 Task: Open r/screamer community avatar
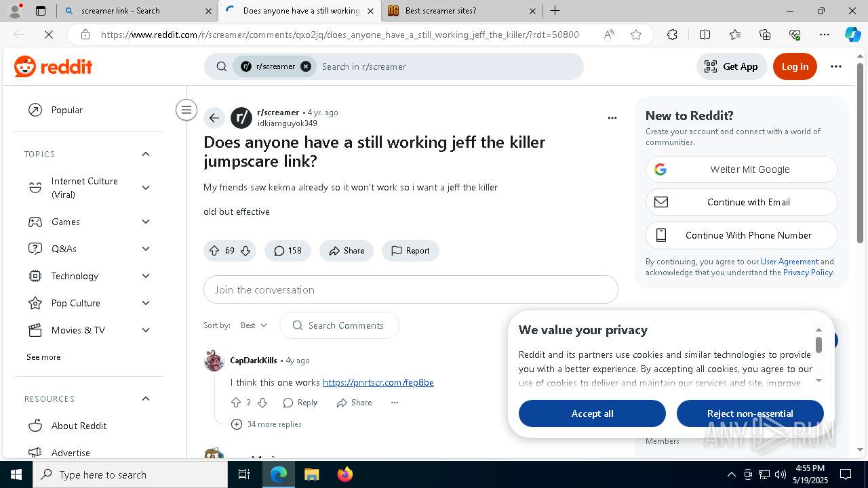click(x=241, y=118)
